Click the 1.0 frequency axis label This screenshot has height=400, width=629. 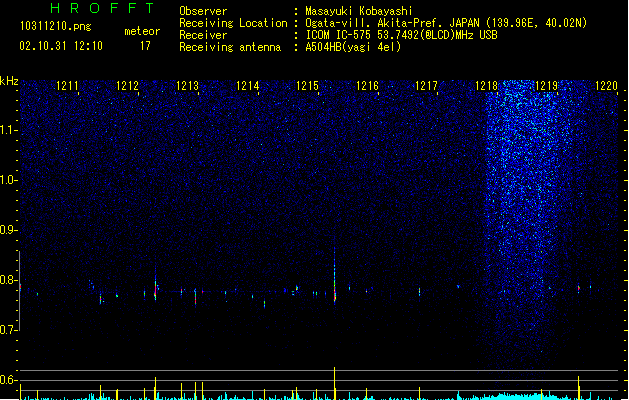[x=8, y=180]
